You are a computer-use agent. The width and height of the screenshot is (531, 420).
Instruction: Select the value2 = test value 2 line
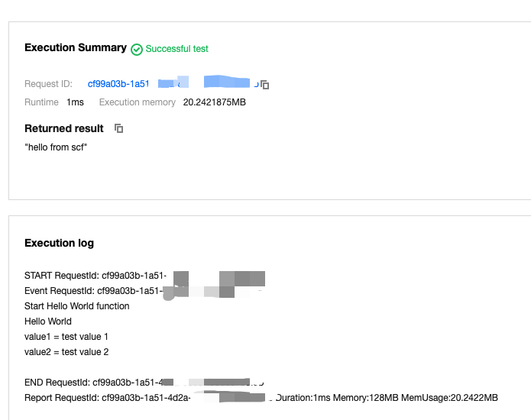(66, 352)
